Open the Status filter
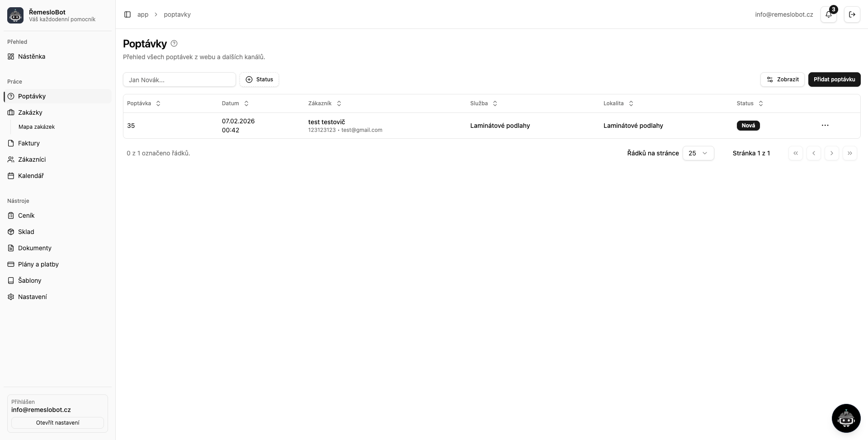The height and width of the screenshot is (440, 868). click(259, 80)
